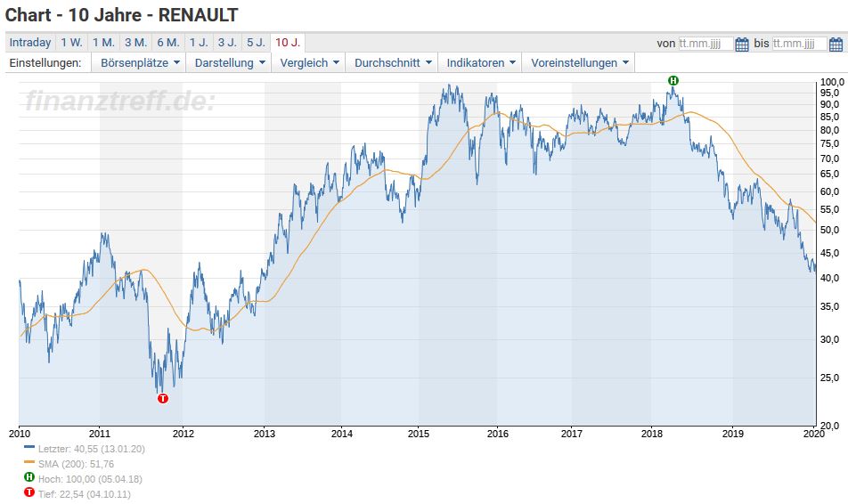The height and width of the screenshot is (504, 848).
Task: Open the 'bis' date calendar picker icon
Action: pos(836,44)
